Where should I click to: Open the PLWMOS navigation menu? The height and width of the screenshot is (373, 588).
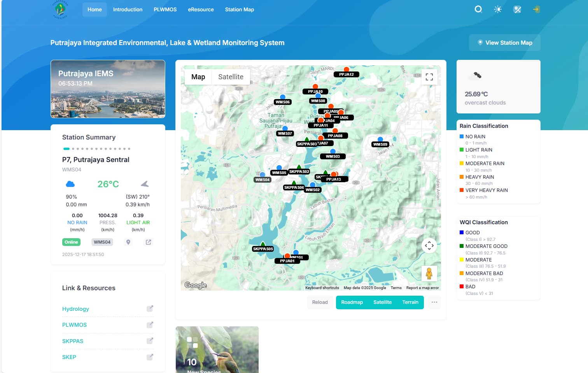click(x=165, y=9)
